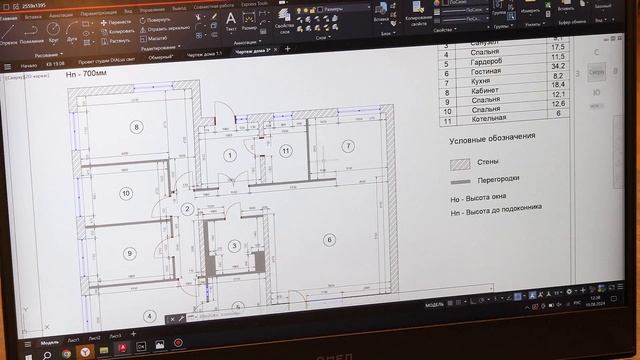The width and height of the screenshot is (640, 360).
Task: Click the Вставить paste icon
Action: [x=566, y=5]
